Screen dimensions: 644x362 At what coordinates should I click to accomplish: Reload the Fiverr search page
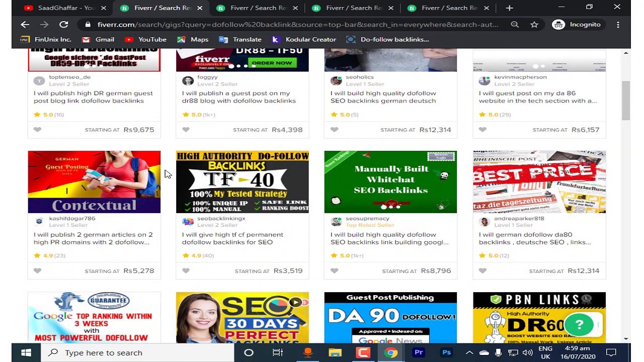pyautogui.click(x=63, y=24)
